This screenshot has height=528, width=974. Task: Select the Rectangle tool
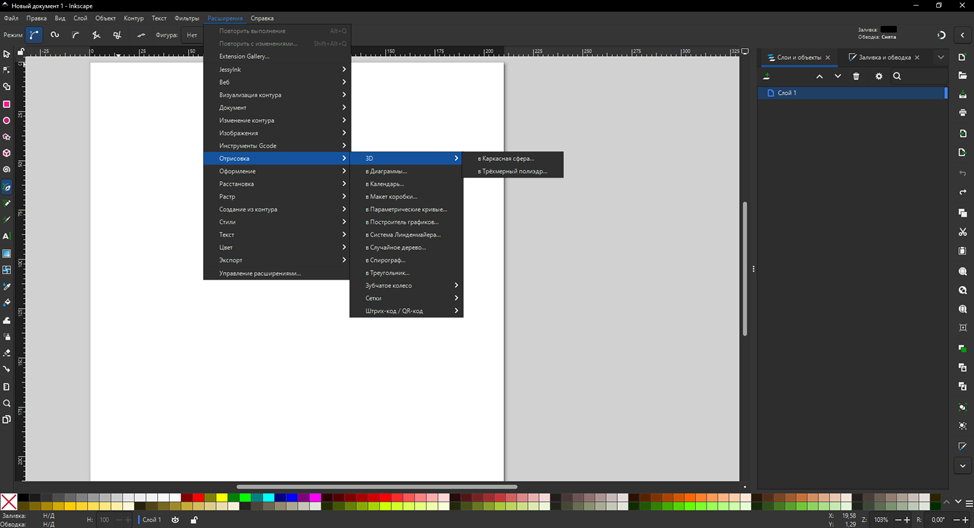7,104
